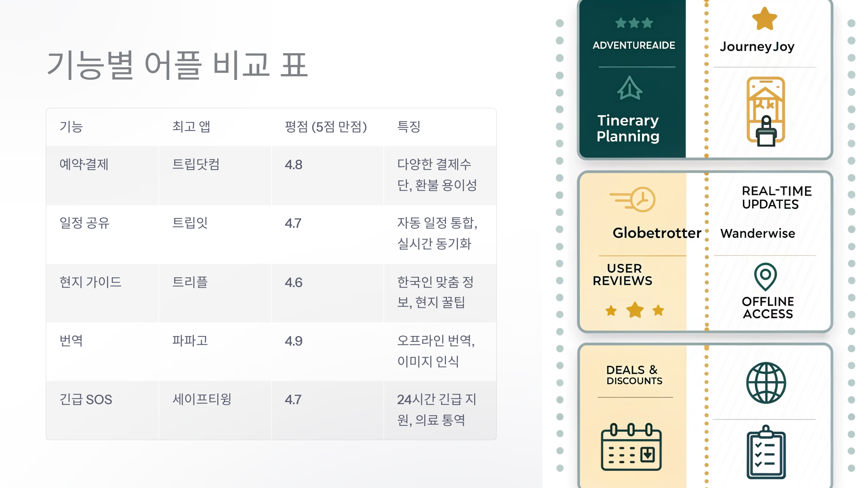Image resolution: width=868 pixels, height=488 pixels.
Task: Click the slide title 기능별 어플 비교 표
Action: tap(177, 65)
